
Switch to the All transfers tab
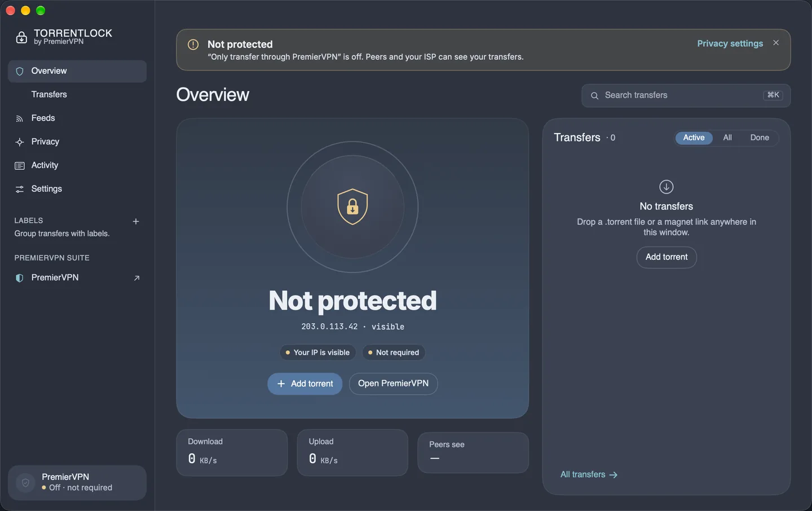point(727,138)
